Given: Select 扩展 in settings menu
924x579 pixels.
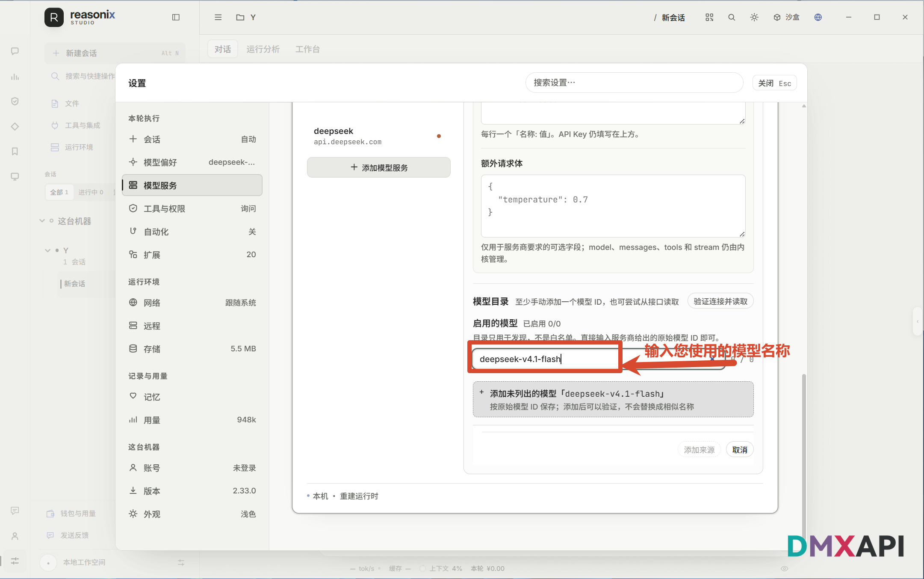Looking at the screenshot, I should [x=192, y=255].
